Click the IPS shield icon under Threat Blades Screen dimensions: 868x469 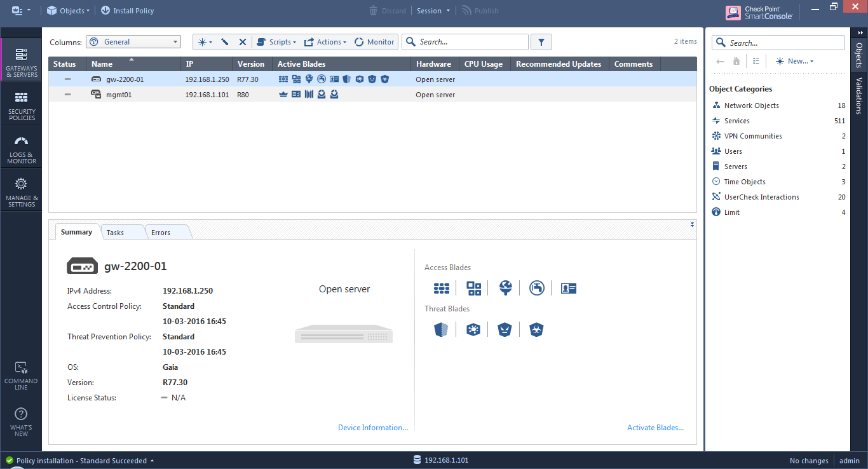(x=442, y=330)
